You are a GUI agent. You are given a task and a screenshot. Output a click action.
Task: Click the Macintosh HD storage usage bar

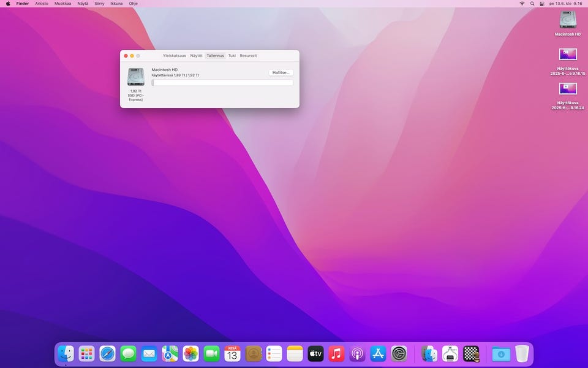point(222,83)
